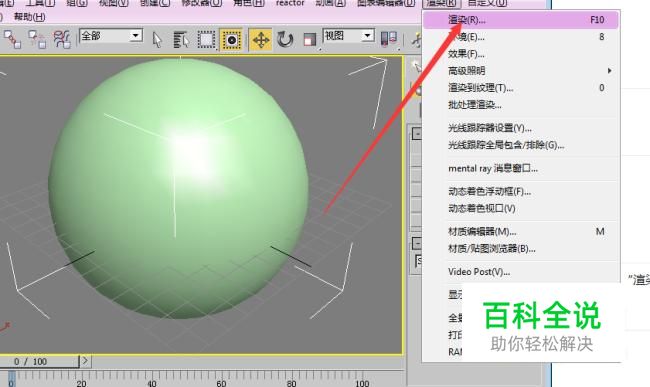Viewport: 650px width, 387px height.
Task: Click the 自定义(U) customize menu
Action: [487, 3]
